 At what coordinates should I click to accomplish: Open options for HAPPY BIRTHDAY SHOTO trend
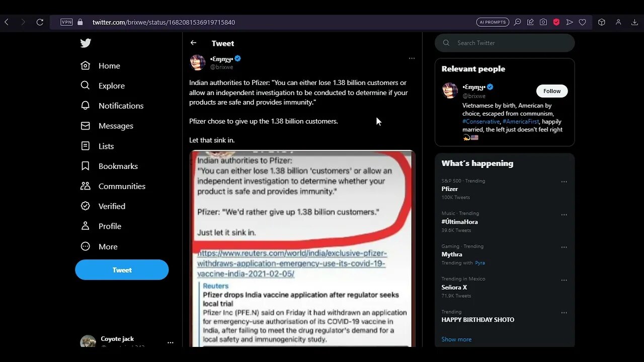pyautogui.click(x=564, y=313)
